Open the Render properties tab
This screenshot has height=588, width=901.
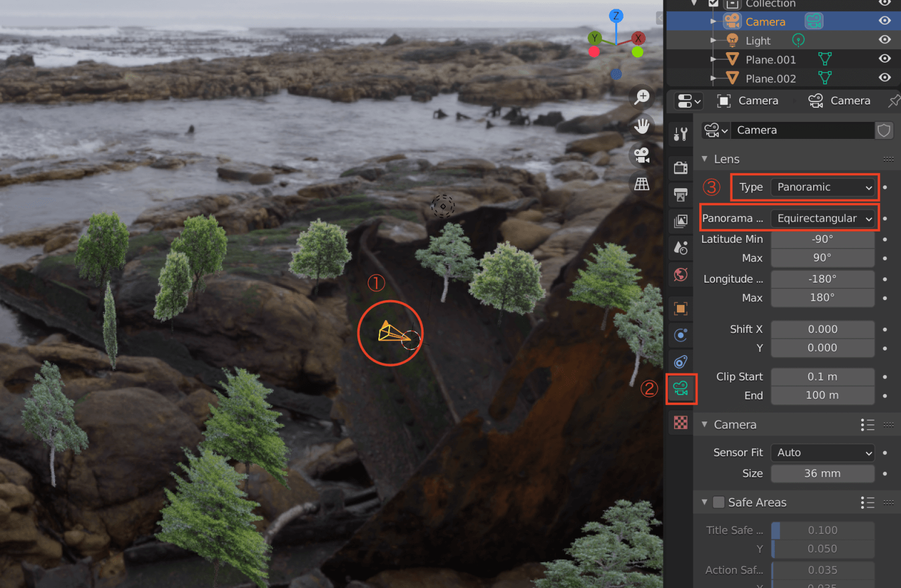(x=680, y=168)
